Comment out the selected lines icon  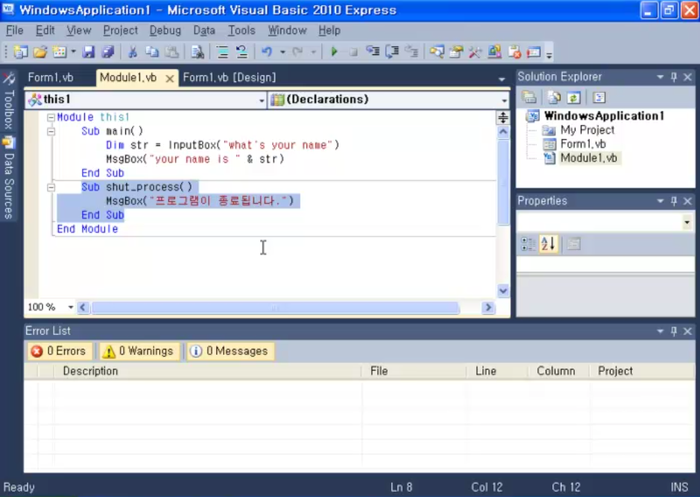click(x=222, y=52)
